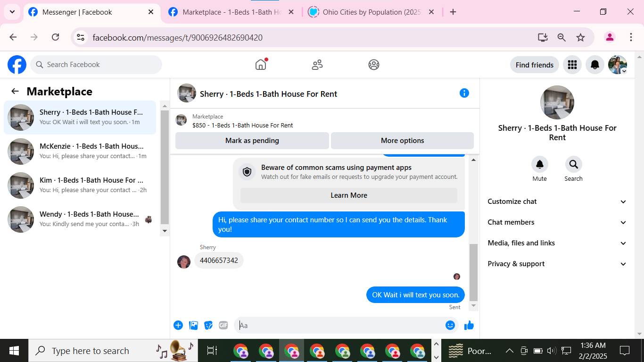Open the Sherry conversation in the list

click(x=80, y=118)
